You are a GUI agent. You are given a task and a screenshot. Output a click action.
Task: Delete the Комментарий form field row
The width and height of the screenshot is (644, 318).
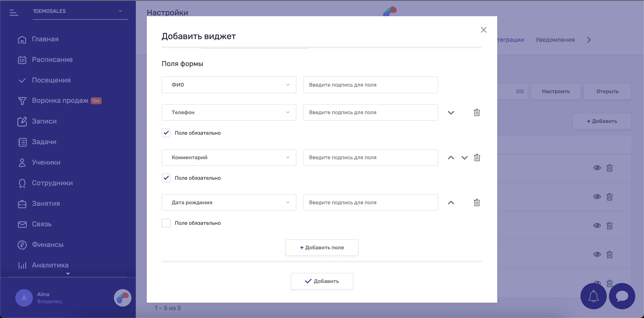pos(477,157)
